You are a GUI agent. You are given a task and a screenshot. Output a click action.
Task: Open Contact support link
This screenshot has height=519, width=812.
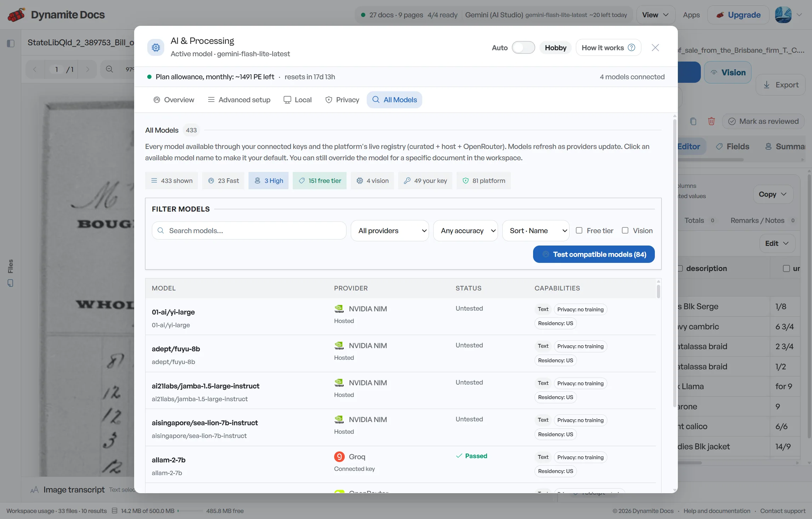tap(783, 511)
